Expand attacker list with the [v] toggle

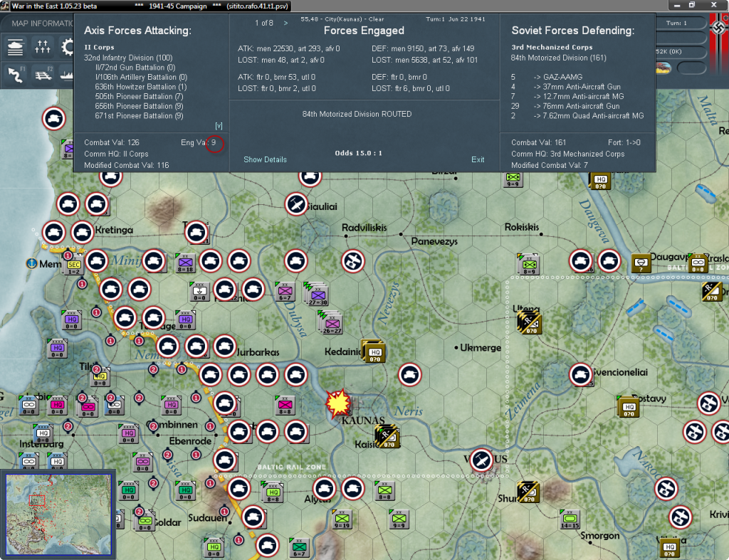coord(219,125)
